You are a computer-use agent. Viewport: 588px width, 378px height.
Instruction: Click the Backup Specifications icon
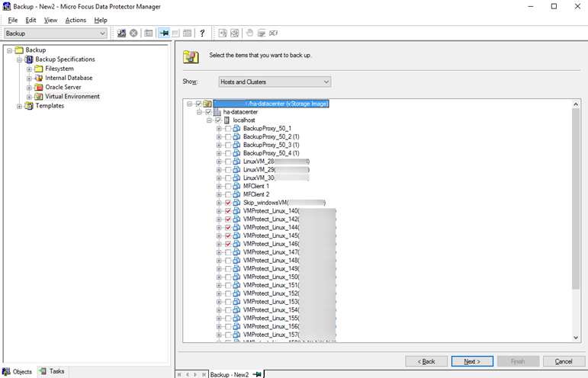[29, 59]
